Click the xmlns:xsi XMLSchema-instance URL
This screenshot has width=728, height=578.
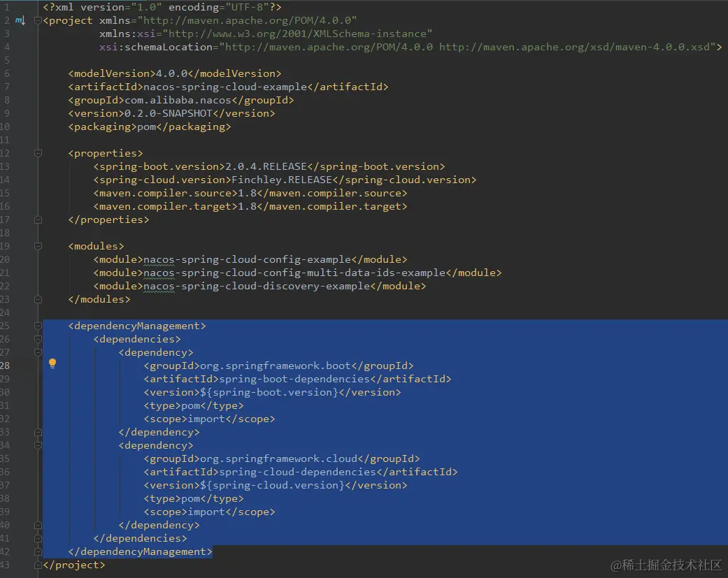coord(297,34)
